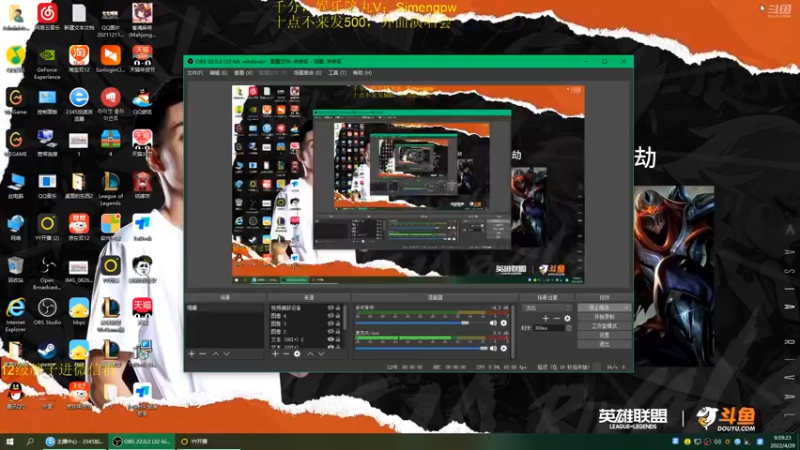The height and width of the screenshot is (450, 800).
Task: Hide the 视频捕获设备 source with its eye icon
Action: pyautogui.click(x=330, y=308)
